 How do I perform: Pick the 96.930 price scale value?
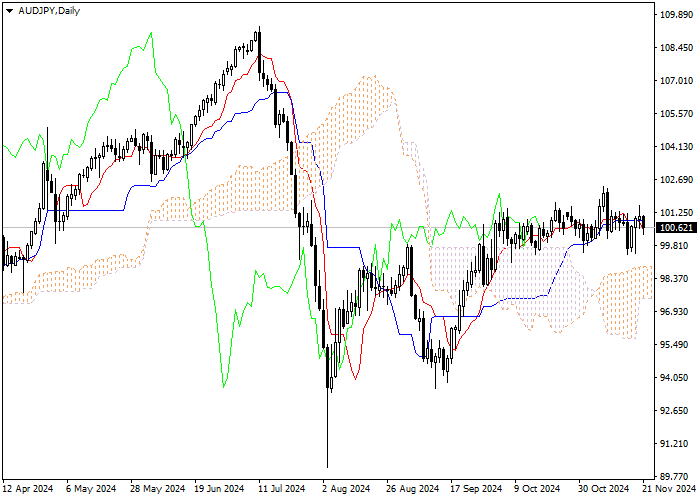(674, 312)
